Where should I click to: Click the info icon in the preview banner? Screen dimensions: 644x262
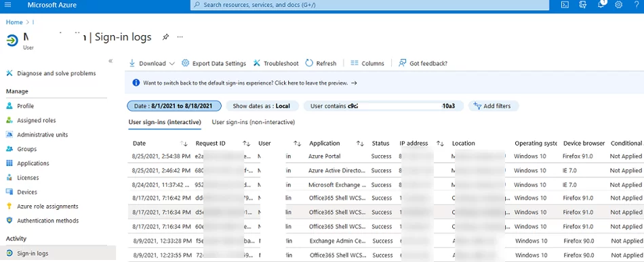(136, 83)
